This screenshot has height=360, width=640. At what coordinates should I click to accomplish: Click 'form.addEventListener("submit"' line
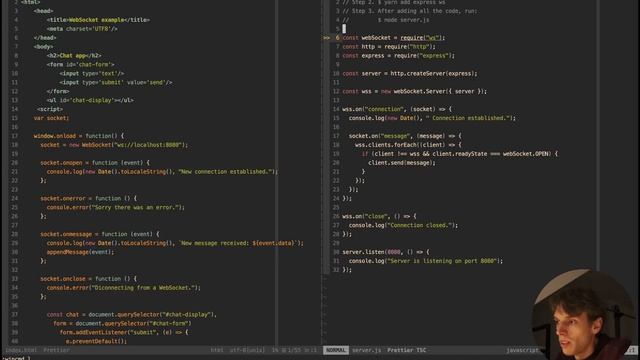tap(124, 333)
